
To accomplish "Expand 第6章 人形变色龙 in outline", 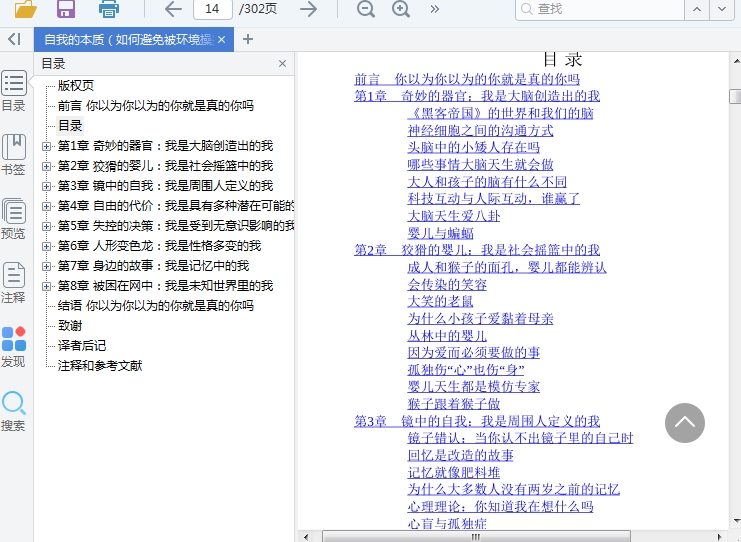I will [x=46, y=246].
